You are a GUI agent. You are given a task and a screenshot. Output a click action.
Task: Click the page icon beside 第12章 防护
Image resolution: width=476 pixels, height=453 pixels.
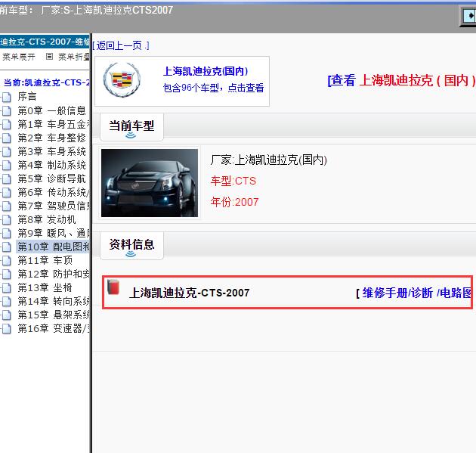point(7,274)
